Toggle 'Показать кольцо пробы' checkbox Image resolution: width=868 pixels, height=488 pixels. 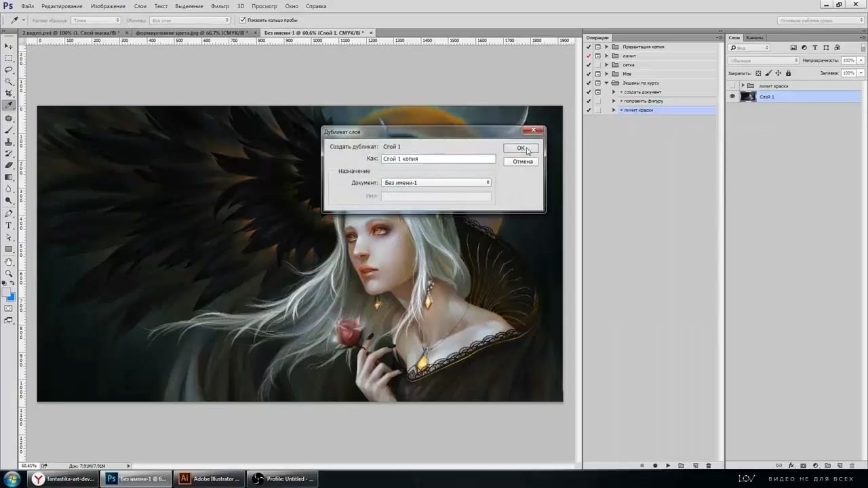click(243, 20)
